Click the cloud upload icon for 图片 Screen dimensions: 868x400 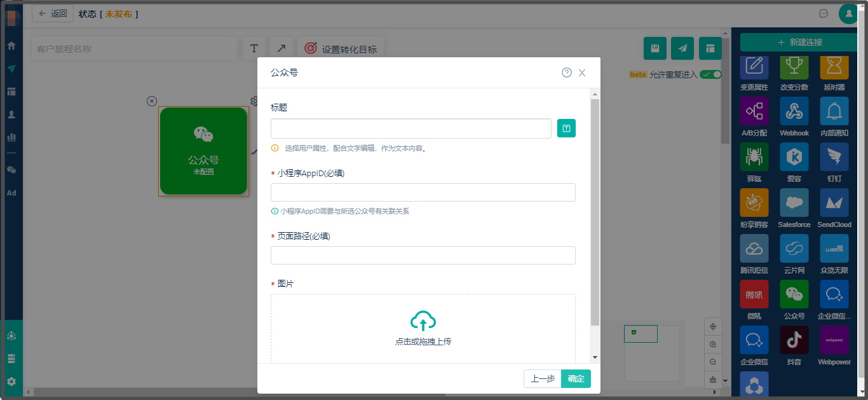423,321
